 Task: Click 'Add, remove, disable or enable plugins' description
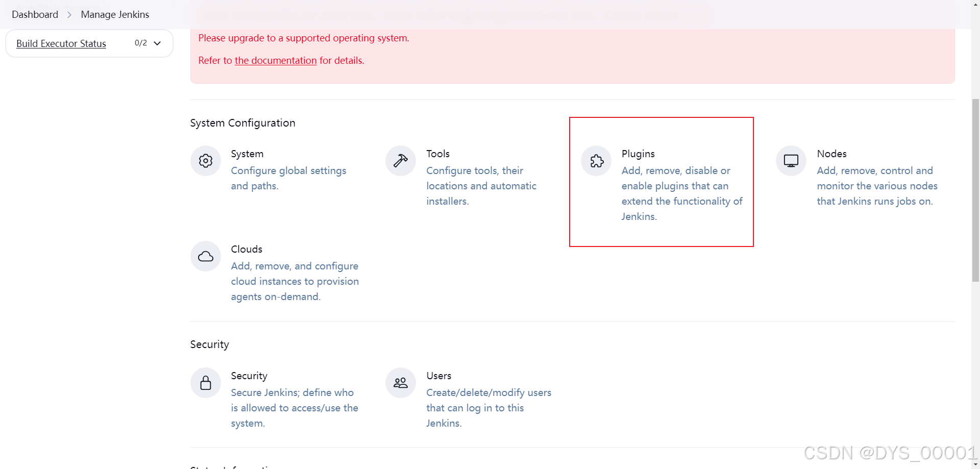tap(682, 193)
